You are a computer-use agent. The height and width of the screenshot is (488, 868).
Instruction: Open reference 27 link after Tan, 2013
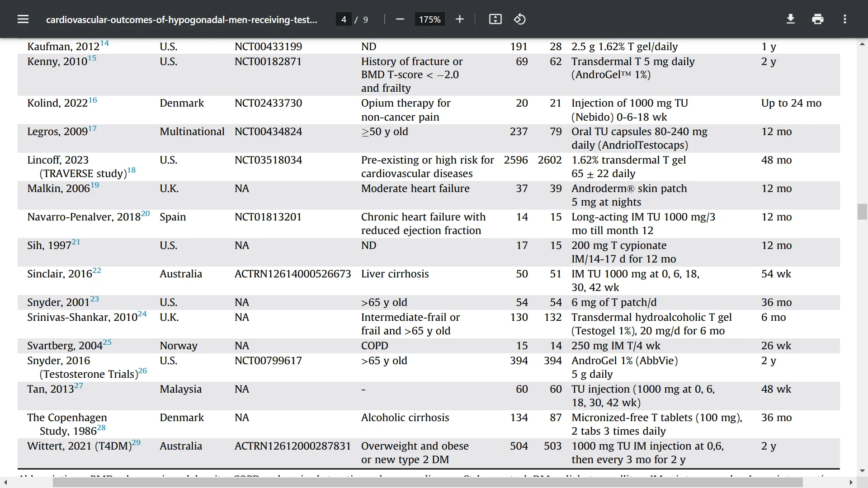(79, 386)
